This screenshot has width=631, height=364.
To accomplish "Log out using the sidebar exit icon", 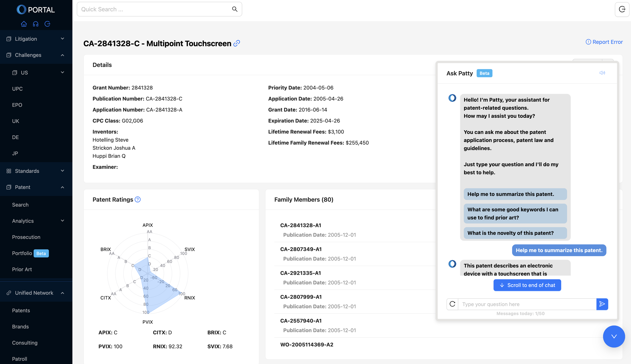I will coord(48,24).
